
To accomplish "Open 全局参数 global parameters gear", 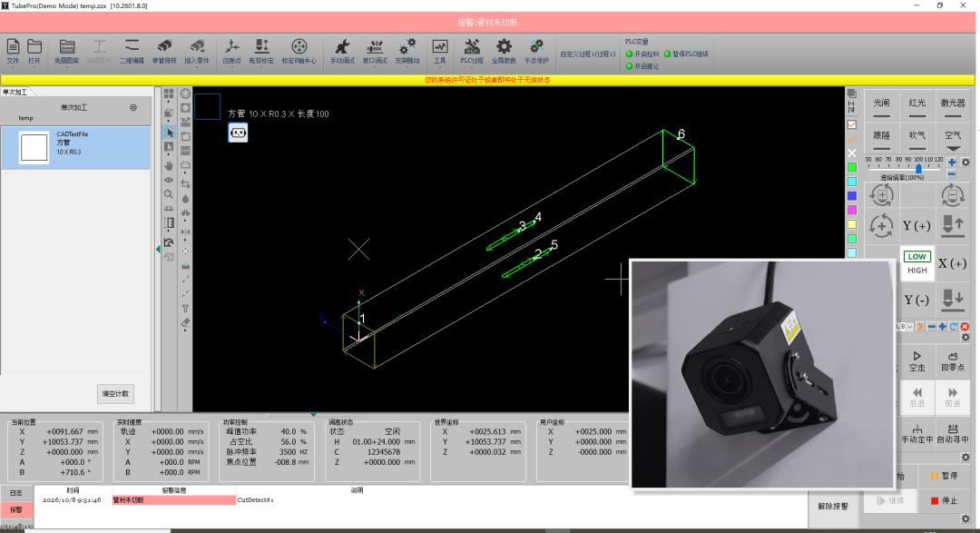I will (x=504, y=52).
